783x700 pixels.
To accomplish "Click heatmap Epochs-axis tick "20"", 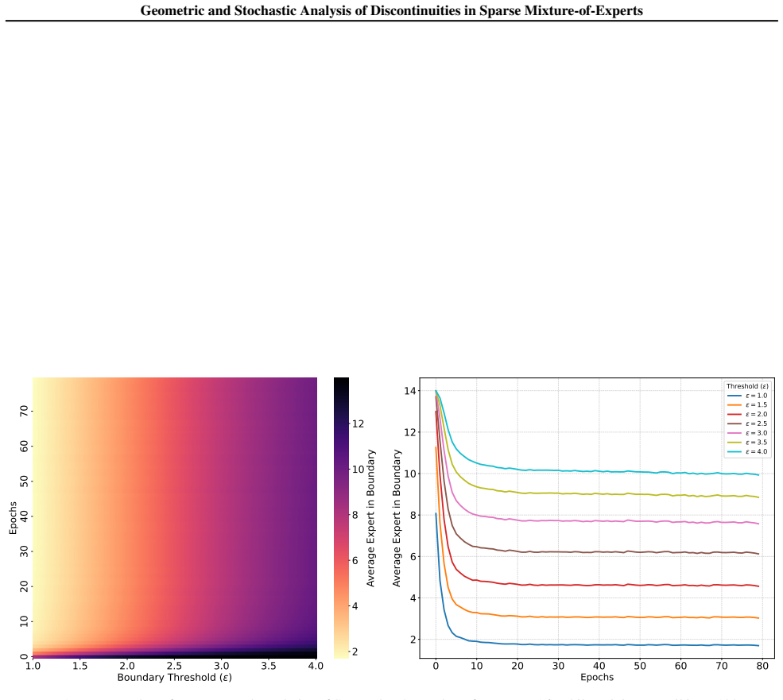I will [24, 586].
